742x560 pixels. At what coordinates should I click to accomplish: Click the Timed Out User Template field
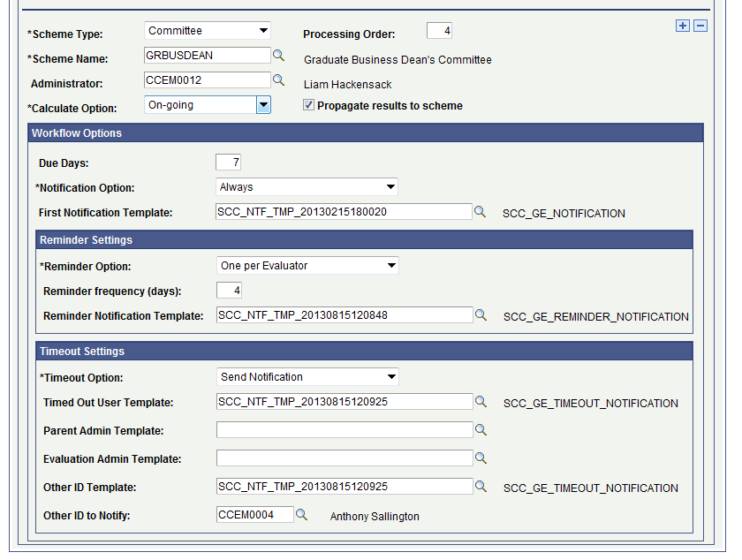click(344, 401)
